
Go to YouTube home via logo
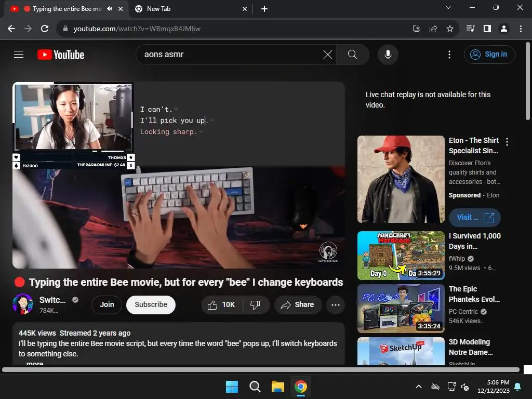[61, 55]
